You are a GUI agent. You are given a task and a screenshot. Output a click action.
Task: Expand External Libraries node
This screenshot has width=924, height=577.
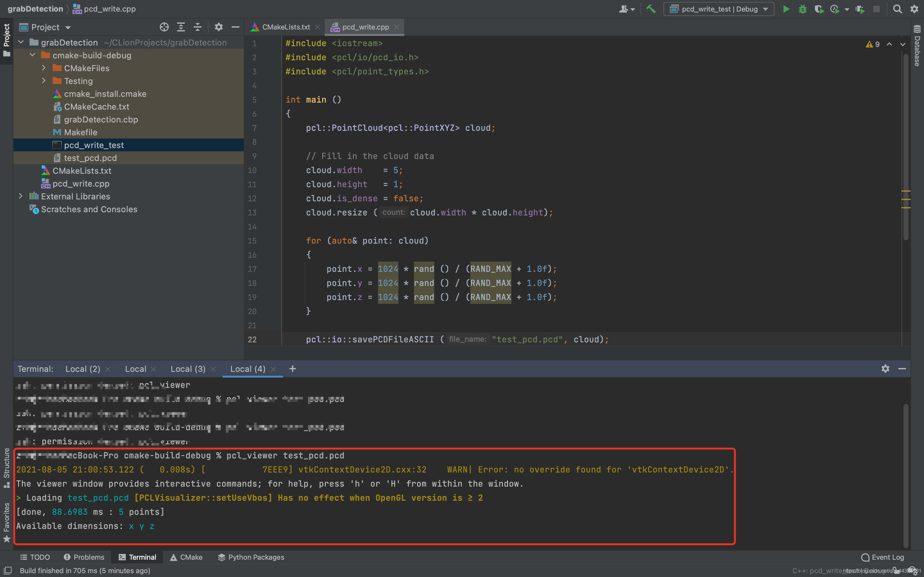point(21,196)
